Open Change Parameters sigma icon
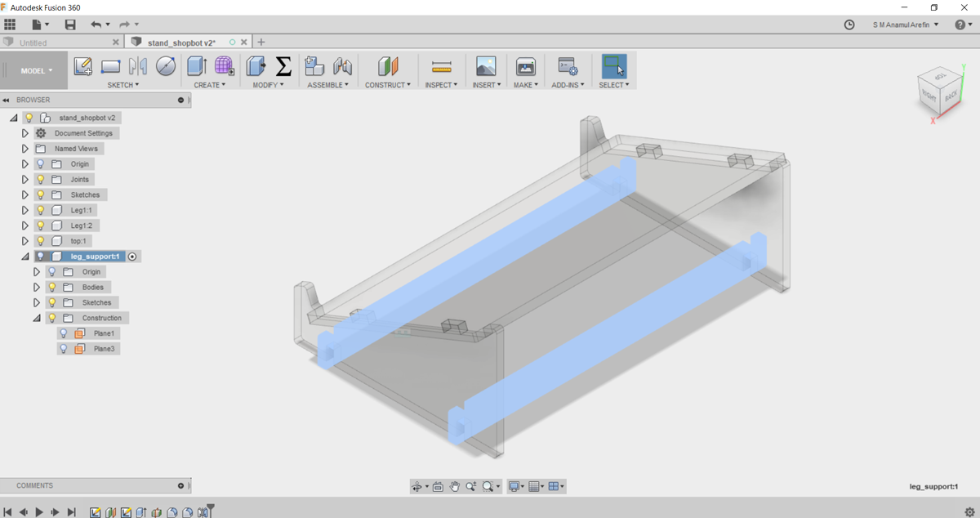980x518 pixels. 283,66
